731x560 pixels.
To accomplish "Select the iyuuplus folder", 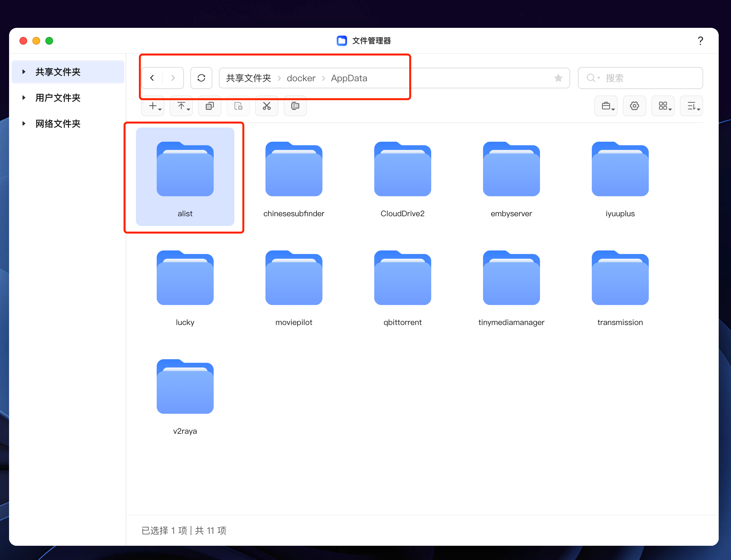I will click(x=620, y=177).
